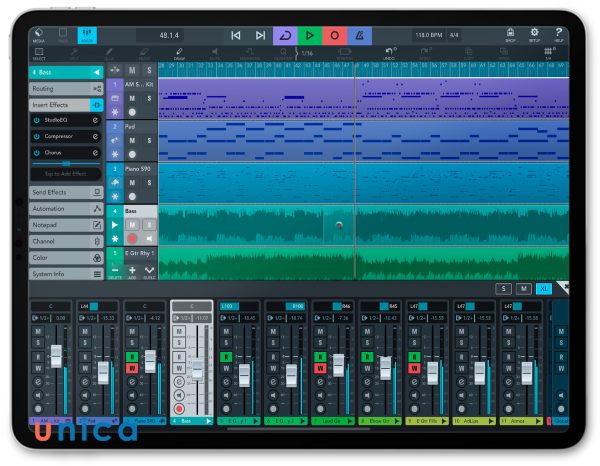Image resolution: width=600 pixels, height=466 pixels.
Task: Choose the Select tool
Action: [x=39, y=54]
